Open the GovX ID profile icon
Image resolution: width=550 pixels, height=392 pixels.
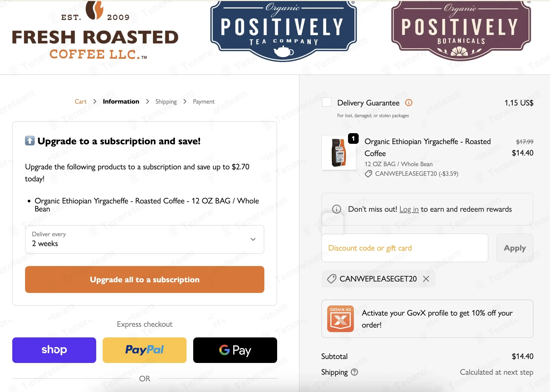[x=341, y=319]
